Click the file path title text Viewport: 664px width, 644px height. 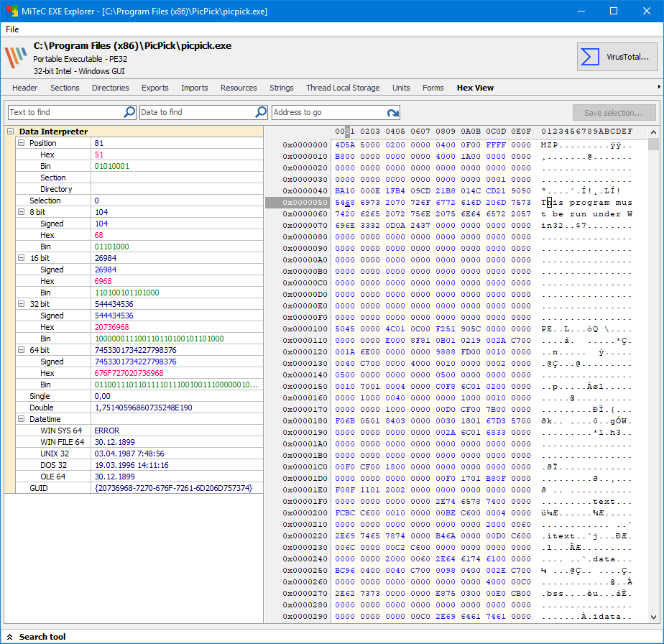pos(132,46)
